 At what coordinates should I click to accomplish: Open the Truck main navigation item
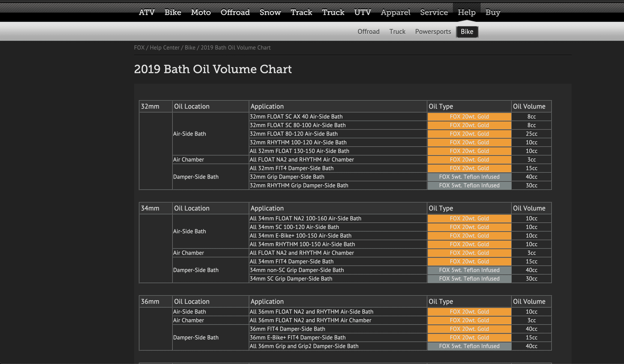click(x=333, y=12)
